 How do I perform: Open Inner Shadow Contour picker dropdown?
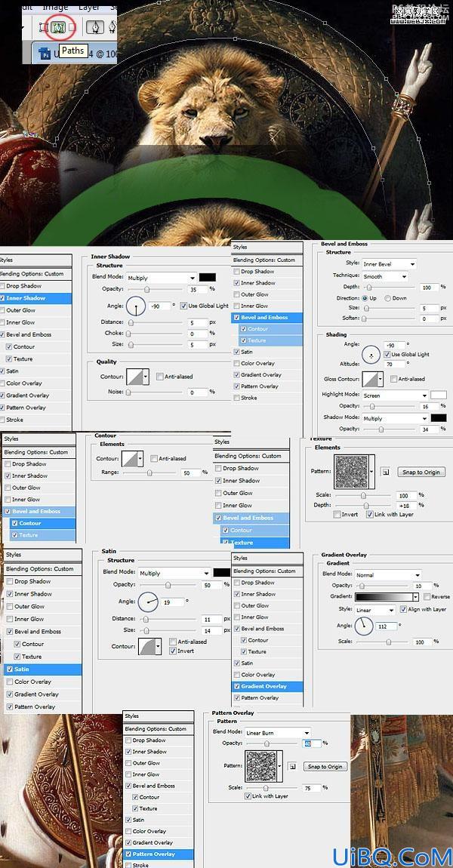146,377
